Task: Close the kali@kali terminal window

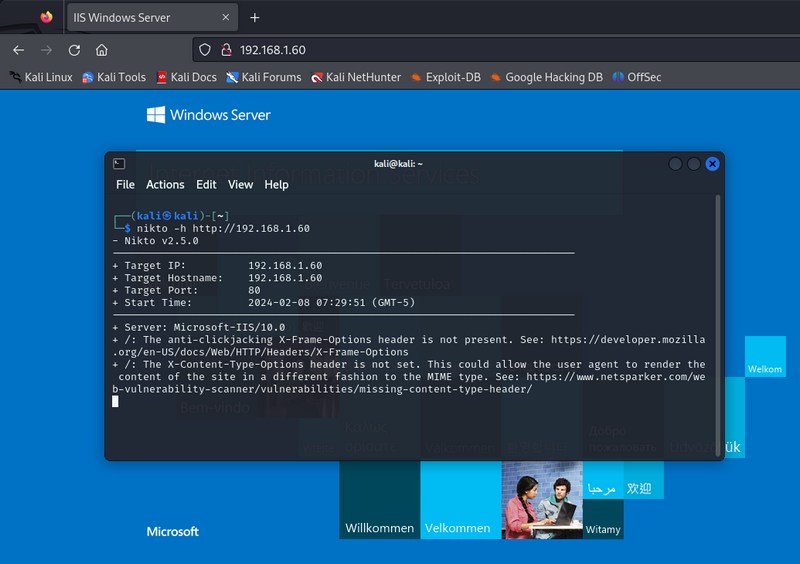Action: pyautogui.click(x=713, y=164)
